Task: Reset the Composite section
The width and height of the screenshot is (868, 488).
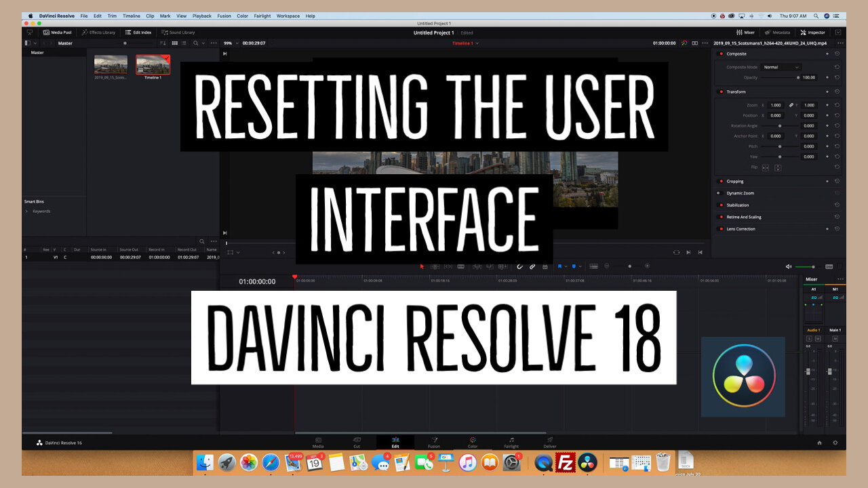Action: pyautogui.click(x=837, y=54)
